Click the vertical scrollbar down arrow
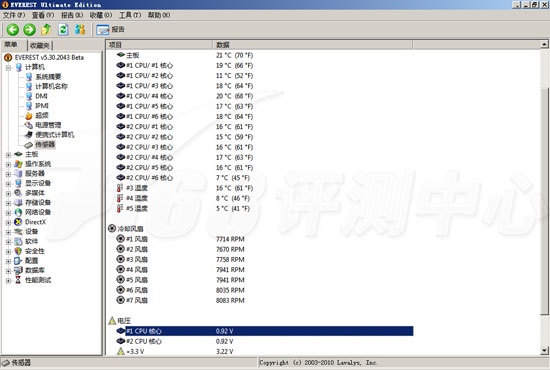The height and width of the screenshot is (370, 550). (544, 350)
